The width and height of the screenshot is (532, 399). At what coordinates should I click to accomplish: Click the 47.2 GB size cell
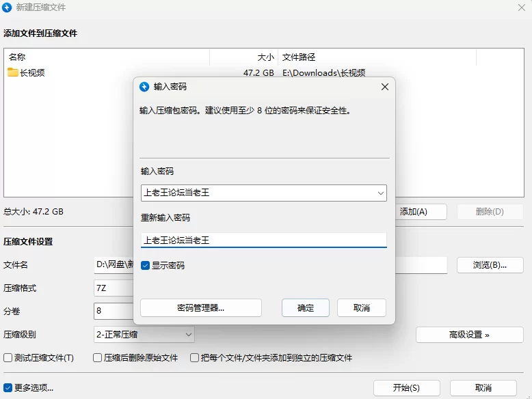click(258, 72)
